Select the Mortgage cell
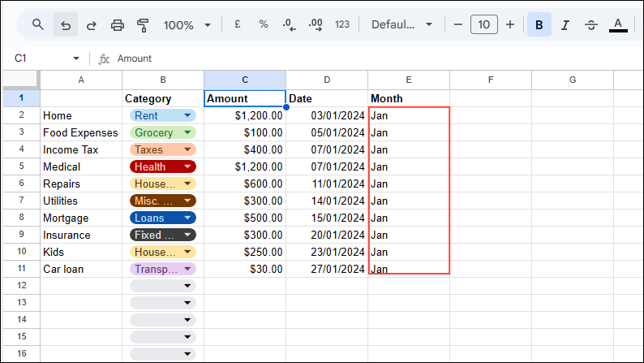 [81, 218]
